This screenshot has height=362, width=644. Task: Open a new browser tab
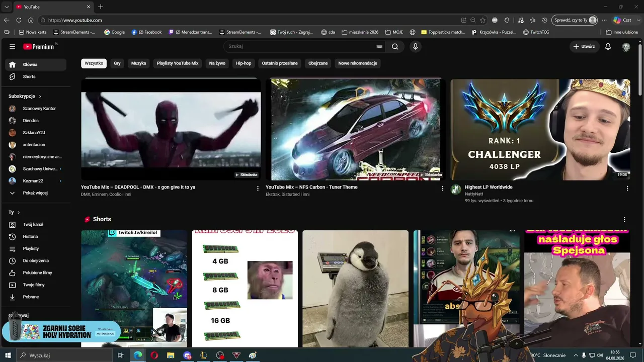(101, 7)
